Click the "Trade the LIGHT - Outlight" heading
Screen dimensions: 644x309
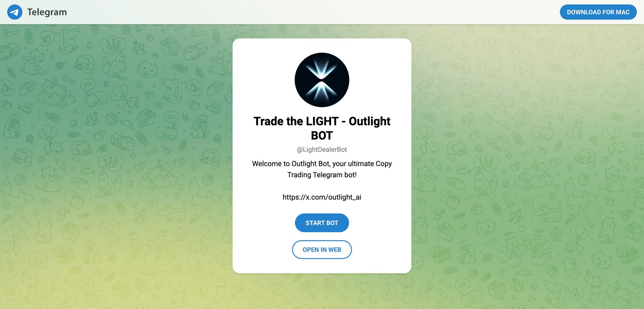click(x=322, y=121)
